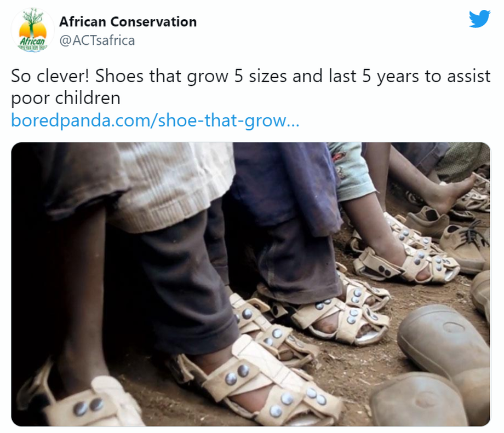Open the African Conservation profile avatar

click(x=32, y=30)
